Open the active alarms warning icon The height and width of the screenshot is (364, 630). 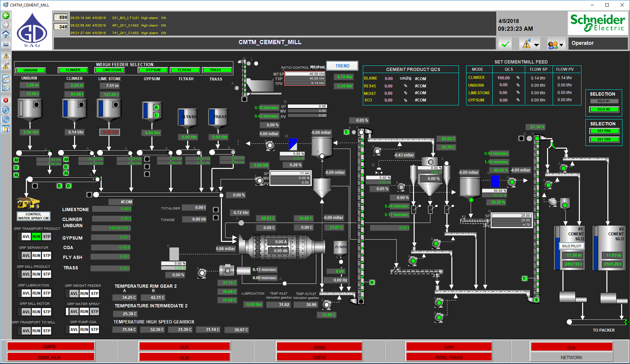point(6,56)
